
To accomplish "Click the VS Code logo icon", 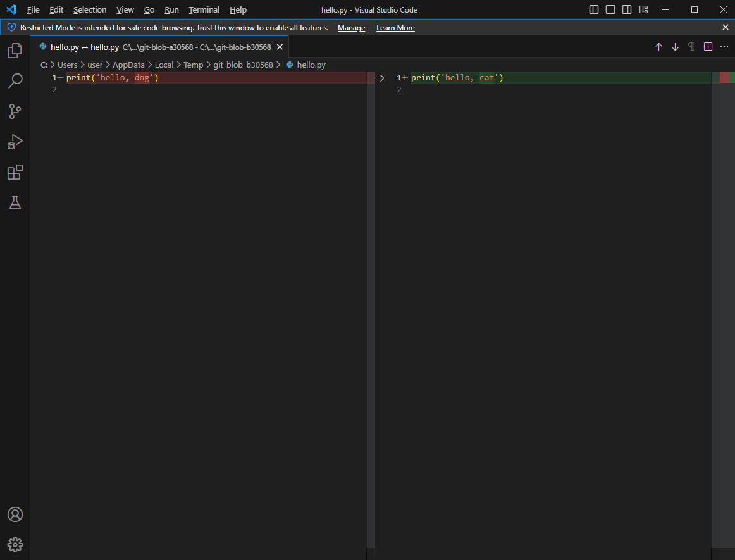I will 12,9.
